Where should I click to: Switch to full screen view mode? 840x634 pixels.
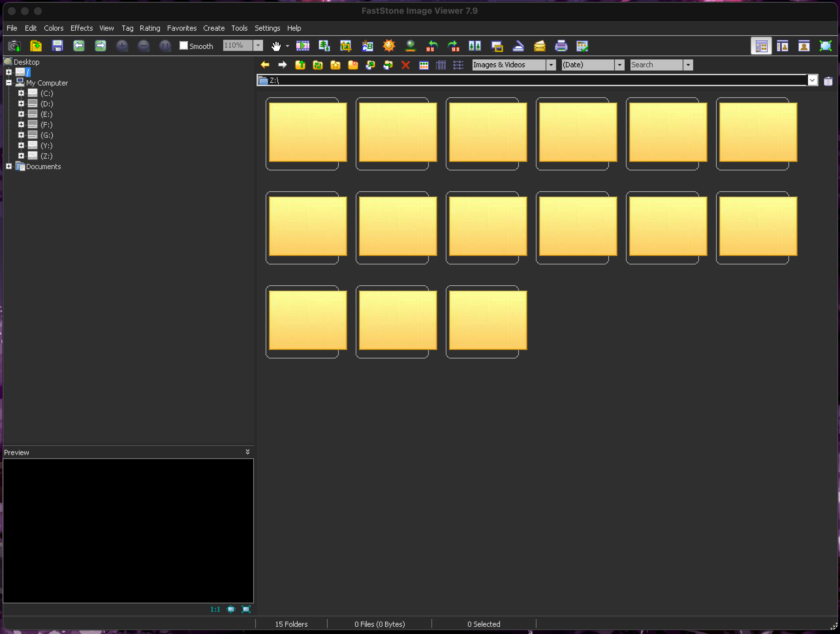click(x=825, y=46)
